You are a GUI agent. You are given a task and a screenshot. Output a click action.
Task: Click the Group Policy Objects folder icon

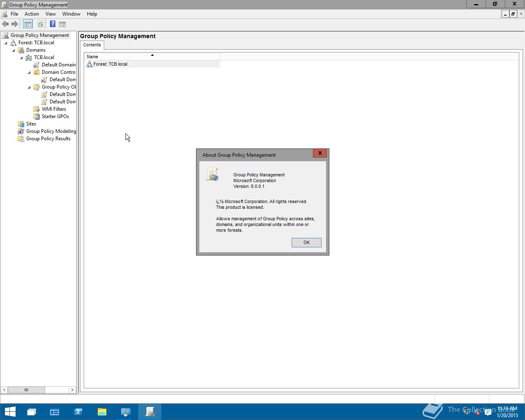pyautogui.click(x=37, y=87)
